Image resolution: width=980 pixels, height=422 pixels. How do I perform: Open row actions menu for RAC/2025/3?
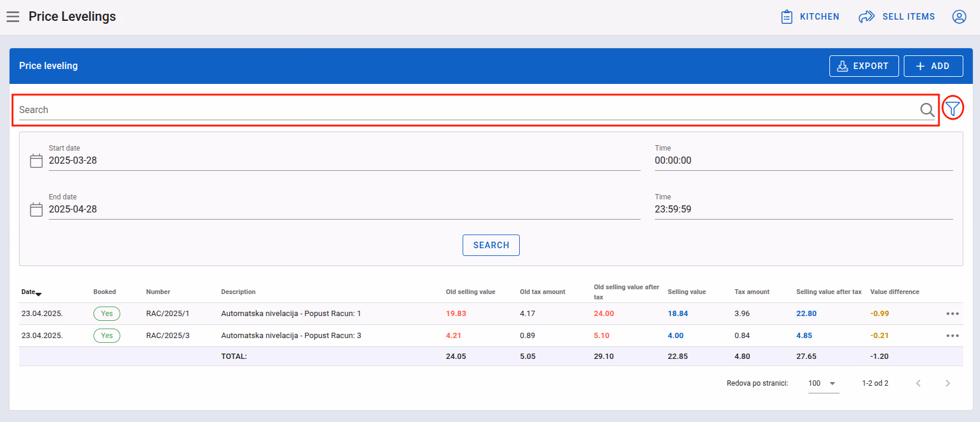[953, 336]
